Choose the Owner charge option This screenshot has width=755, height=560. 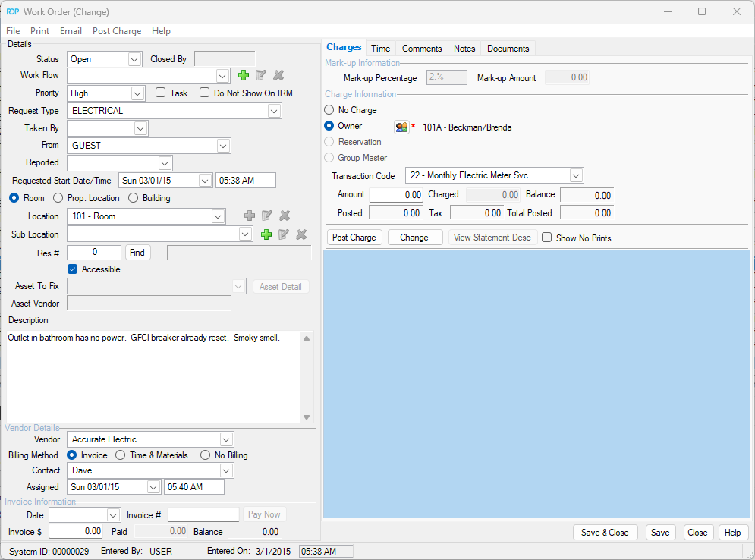point(329,126)
